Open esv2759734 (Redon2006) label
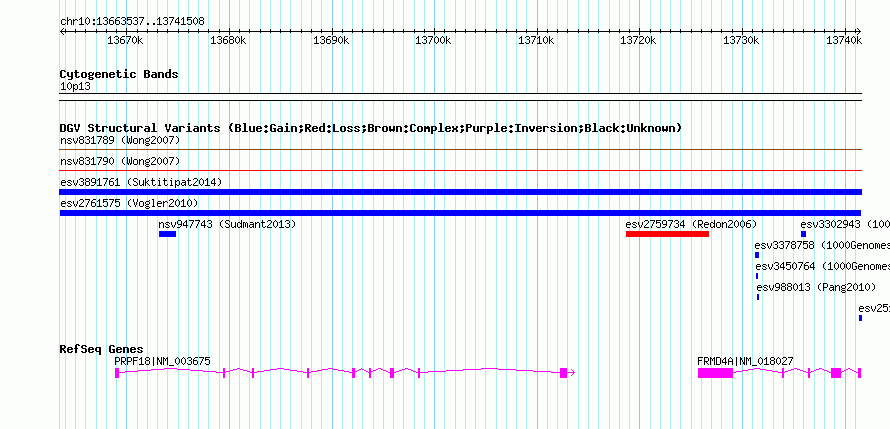 tap(691, 224)
